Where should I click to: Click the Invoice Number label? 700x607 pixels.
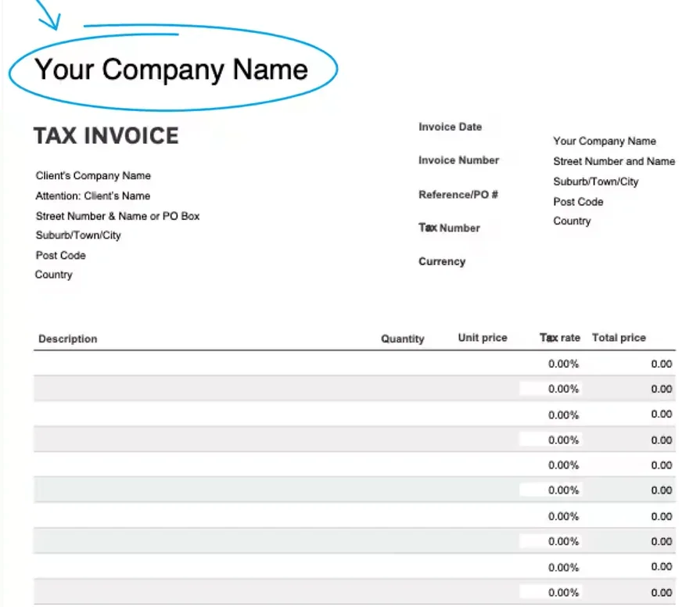click(458, 160)
